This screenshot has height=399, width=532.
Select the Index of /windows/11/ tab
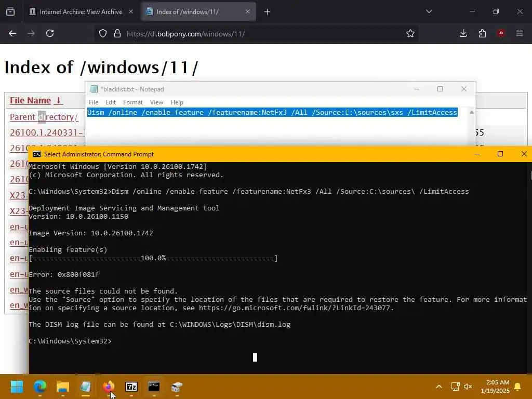pyautogui.click(x=198, y=12)
